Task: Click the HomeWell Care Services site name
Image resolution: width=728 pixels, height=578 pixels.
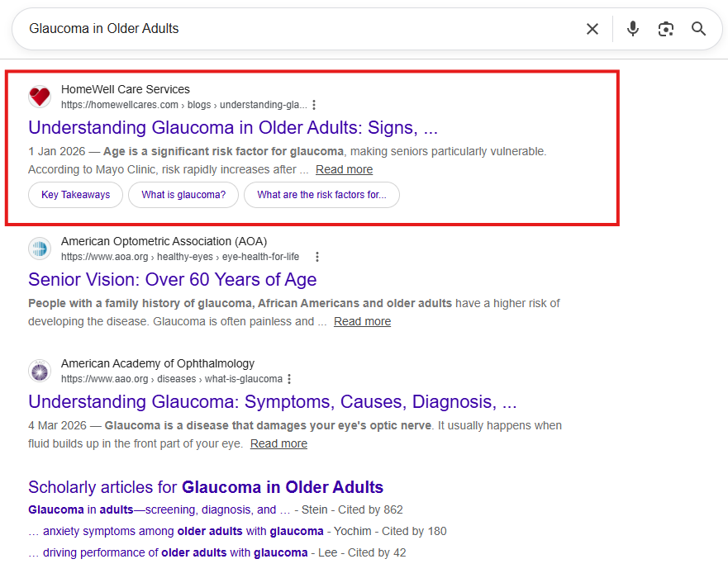Action: (126, 89)
